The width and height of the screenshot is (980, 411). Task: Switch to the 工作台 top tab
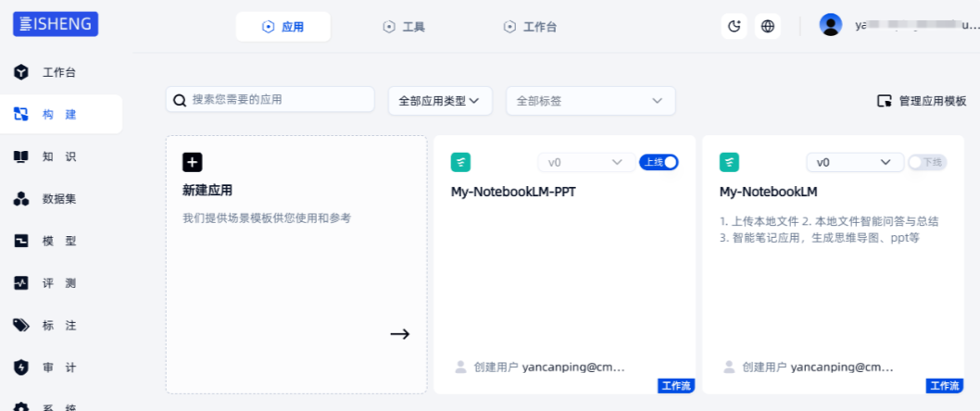(530, 27)
